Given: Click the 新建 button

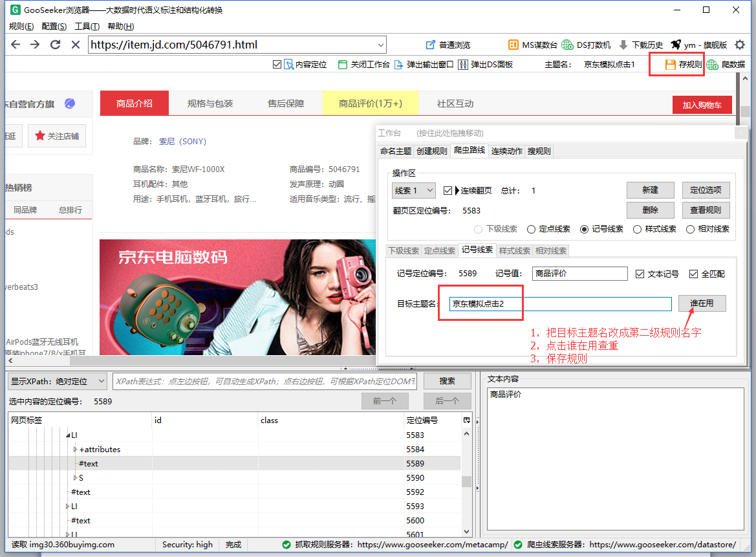Looking at the screenshot, I should point(651,190).
